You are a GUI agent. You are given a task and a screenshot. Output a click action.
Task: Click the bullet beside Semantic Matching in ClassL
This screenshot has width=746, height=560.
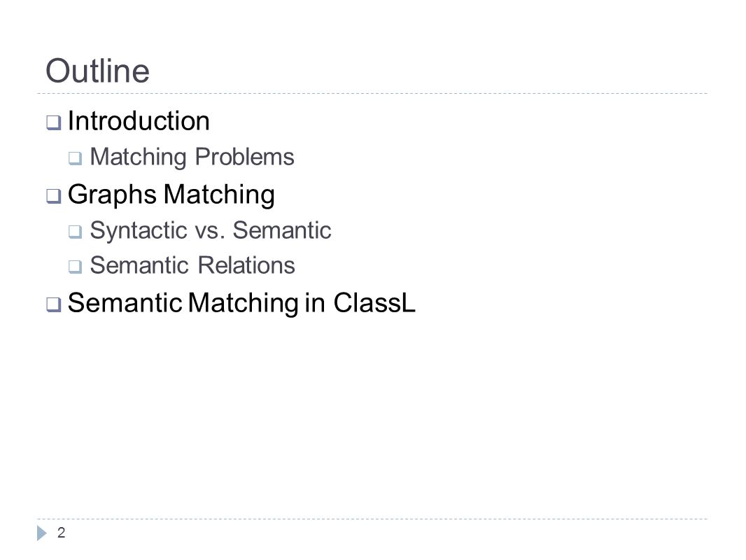pos(54,304)
